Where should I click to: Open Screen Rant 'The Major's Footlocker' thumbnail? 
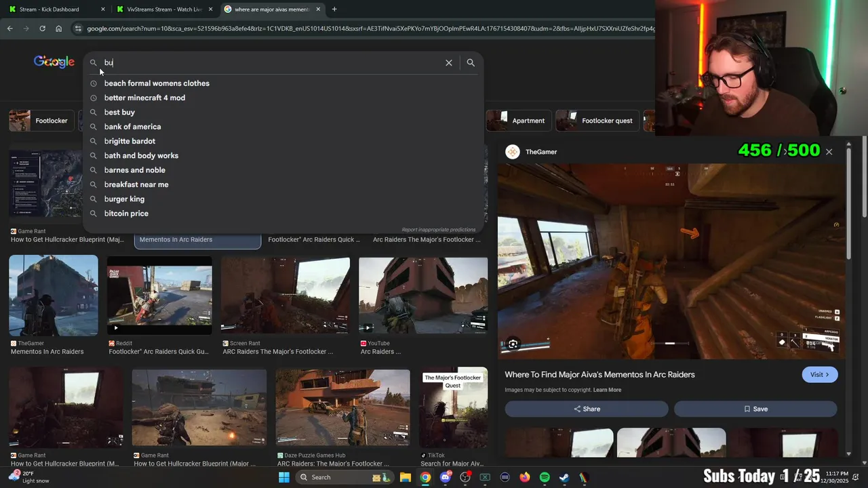pos(285,296)
